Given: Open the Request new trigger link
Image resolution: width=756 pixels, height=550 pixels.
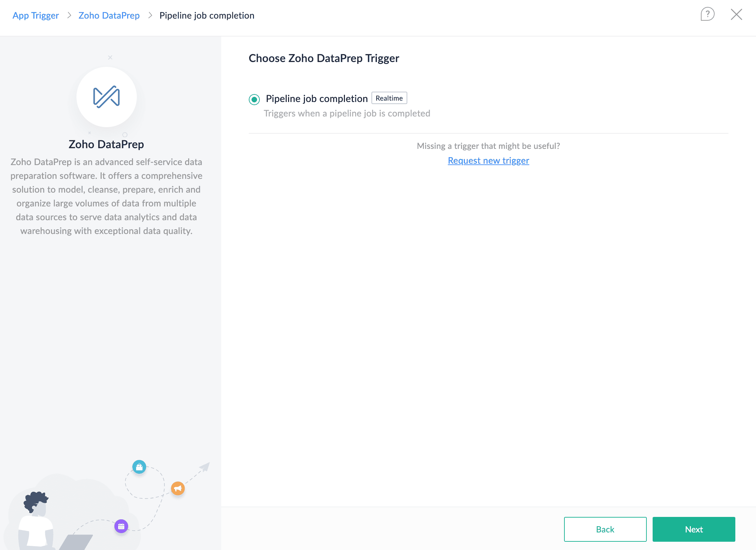Looking at the screenshot, I should pos(488,161).
